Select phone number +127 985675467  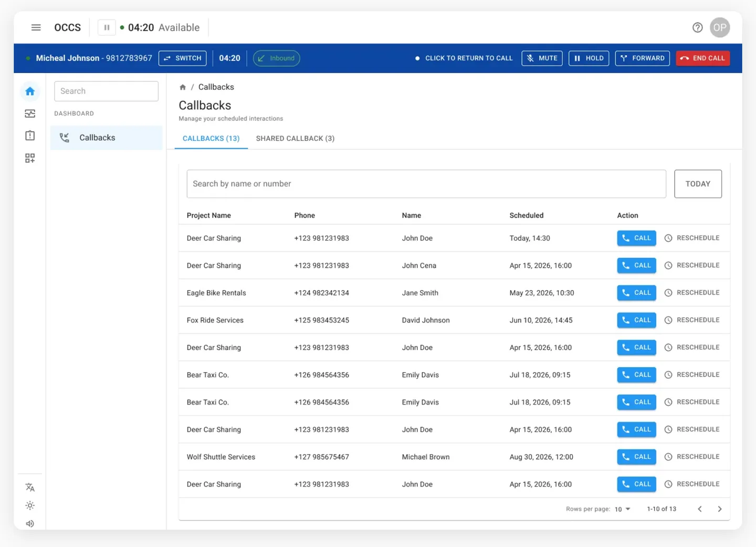pos(322,457)
